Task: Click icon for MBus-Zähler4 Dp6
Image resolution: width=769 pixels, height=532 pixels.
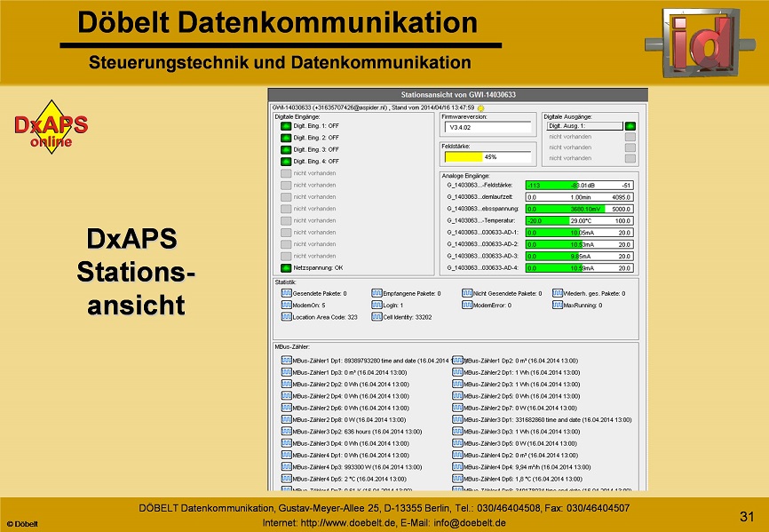Action: 457,479
